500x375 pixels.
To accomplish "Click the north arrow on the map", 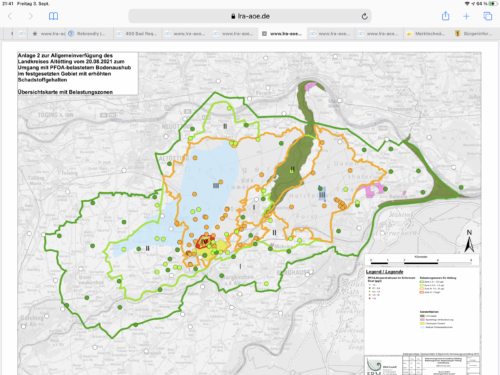I will 469,241.
